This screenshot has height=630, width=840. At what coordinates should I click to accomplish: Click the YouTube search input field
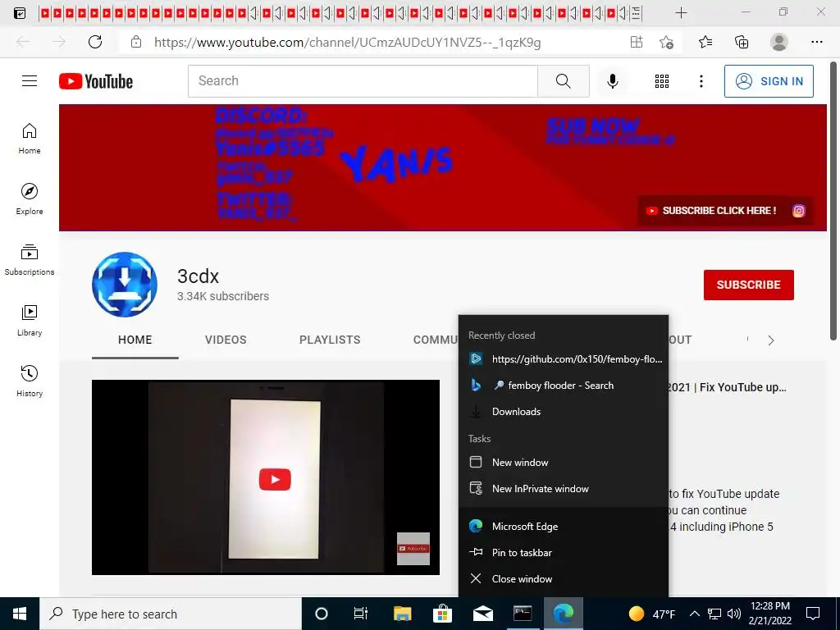[x=363, y=81]
